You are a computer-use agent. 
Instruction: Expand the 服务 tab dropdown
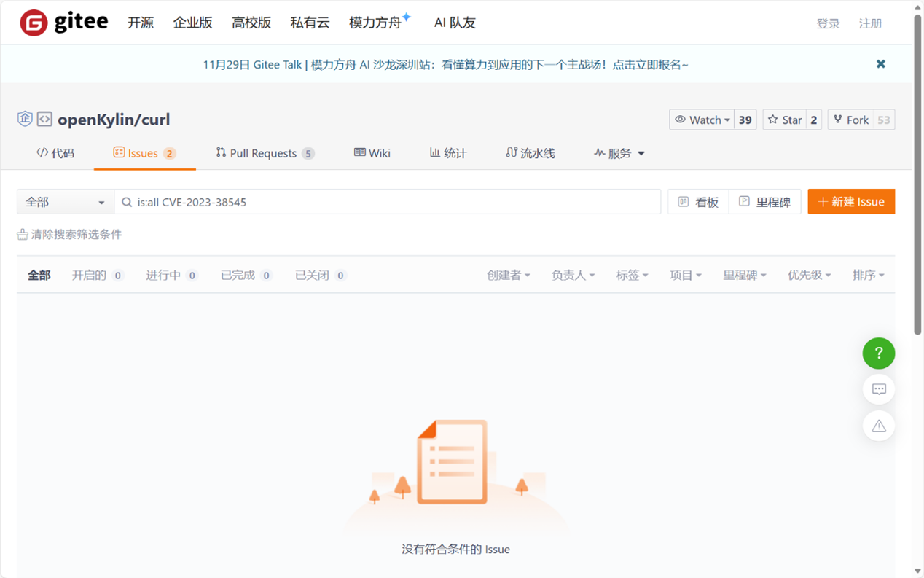(x=619, y=153)
